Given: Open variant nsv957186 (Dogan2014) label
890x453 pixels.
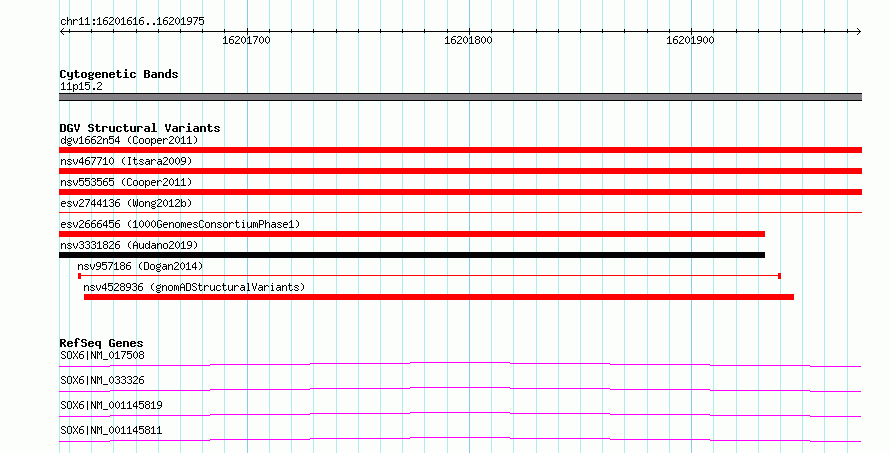Looking at the screenshot, I should tap(140, 266).
